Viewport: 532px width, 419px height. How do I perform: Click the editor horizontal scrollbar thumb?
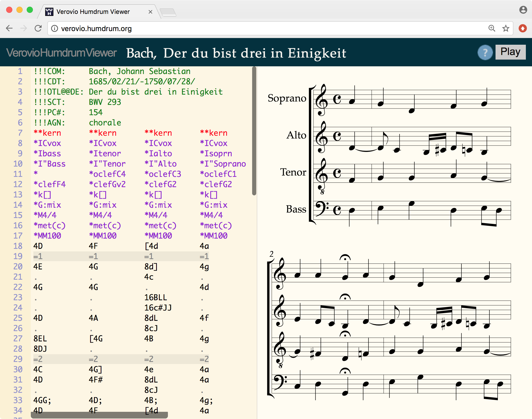click(x=99, y=415)
